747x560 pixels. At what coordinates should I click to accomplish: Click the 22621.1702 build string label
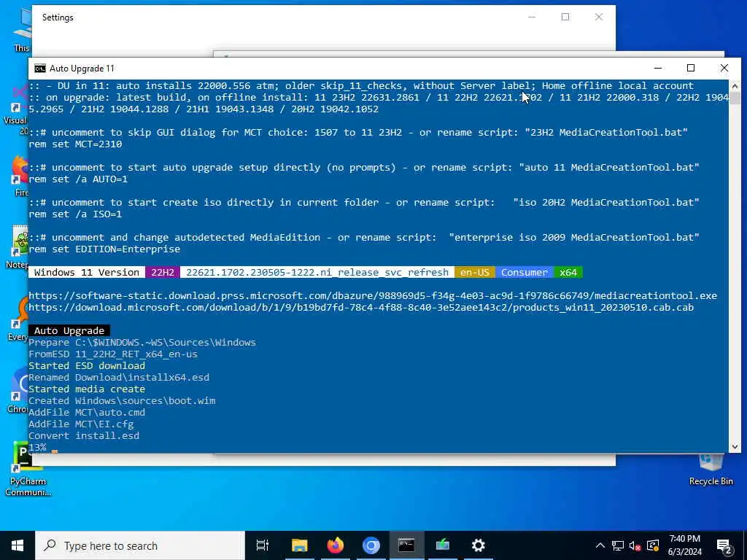pos(317,273)
